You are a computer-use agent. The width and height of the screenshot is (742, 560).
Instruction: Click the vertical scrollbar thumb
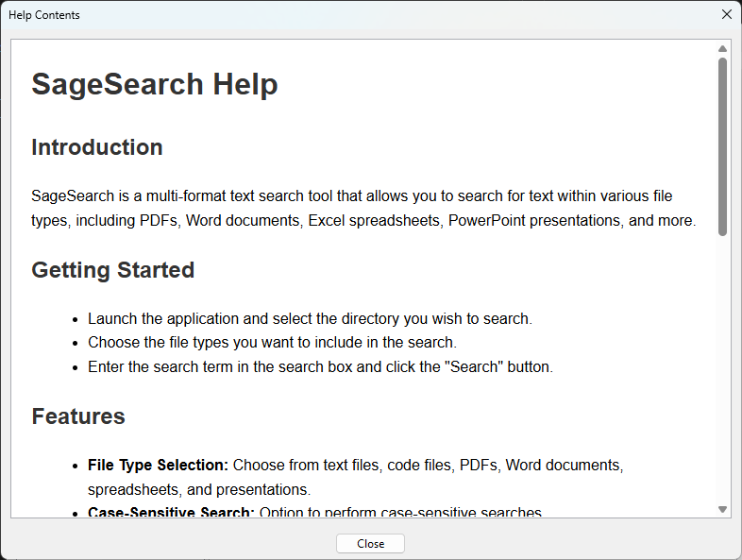722,146
